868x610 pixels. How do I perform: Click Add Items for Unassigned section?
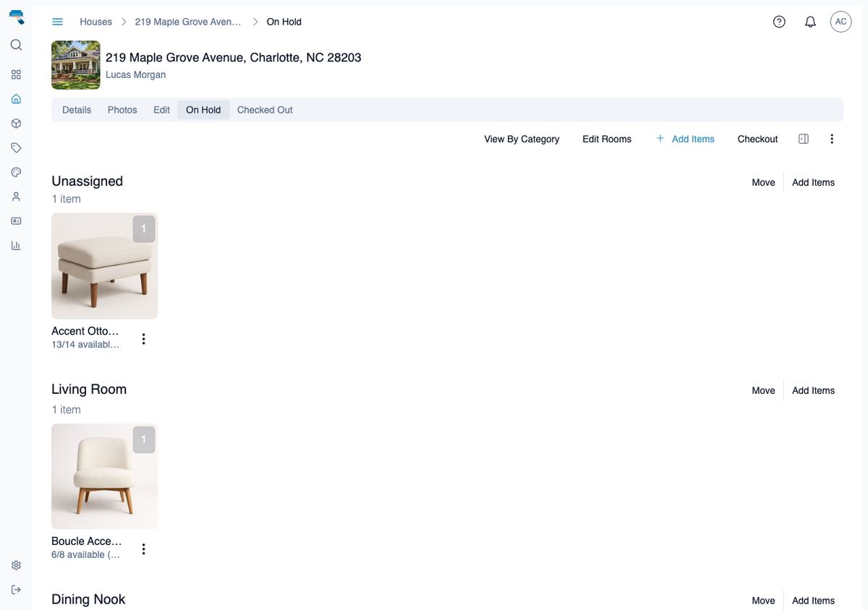pyautogui.click(x=813, y=182)
